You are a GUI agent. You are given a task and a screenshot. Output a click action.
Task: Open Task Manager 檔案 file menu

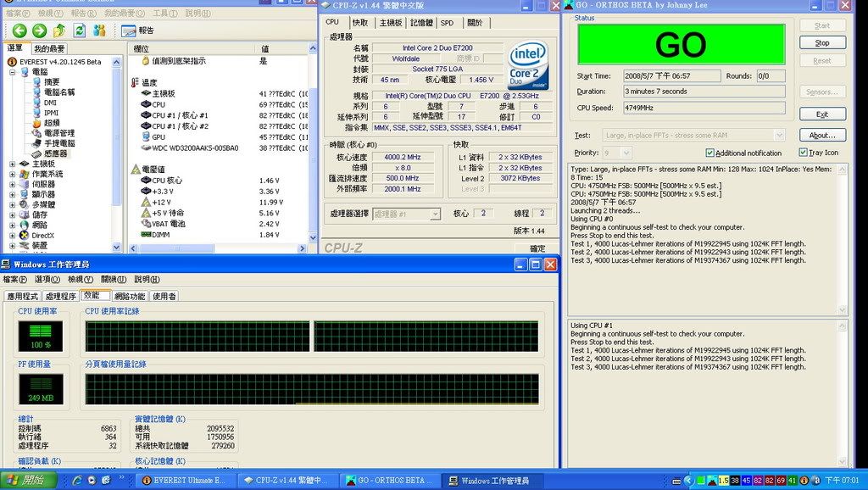coord(15,280)
